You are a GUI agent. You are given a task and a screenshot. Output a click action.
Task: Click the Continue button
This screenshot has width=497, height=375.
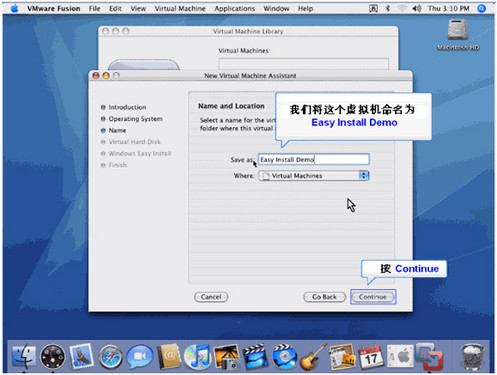coord(373,297)
